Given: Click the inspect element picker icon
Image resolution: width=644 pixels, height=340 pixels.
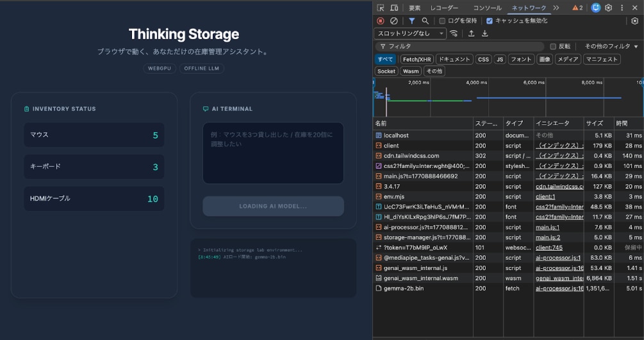Looking at the screenshot, I should click(x=381, y=8).
